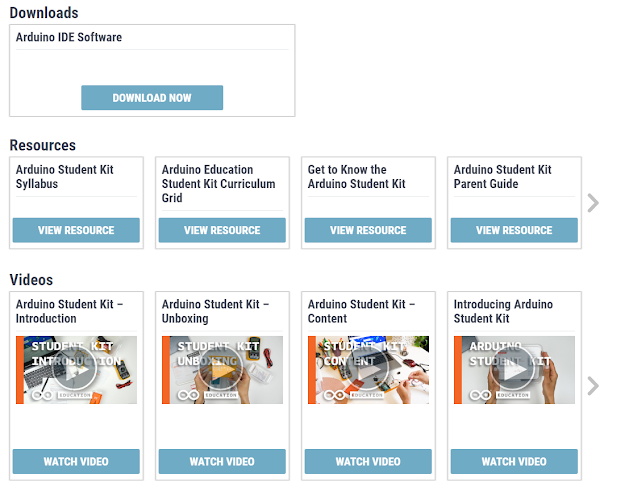Image resolution: width=625 pixels, height=491 pixels.
Task: Play the Student Kit Introduction thumbnail
Action: 76,370
